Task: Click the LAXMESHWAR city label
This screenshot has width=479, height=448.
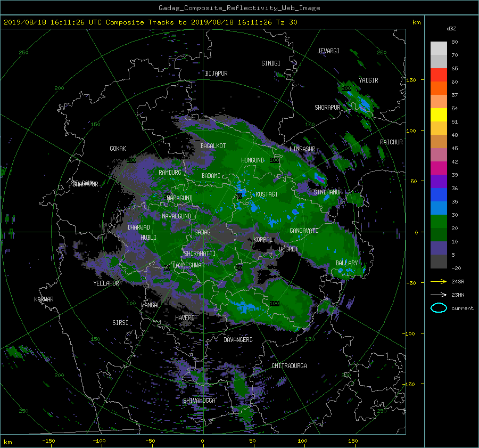Action: [188, 265]
